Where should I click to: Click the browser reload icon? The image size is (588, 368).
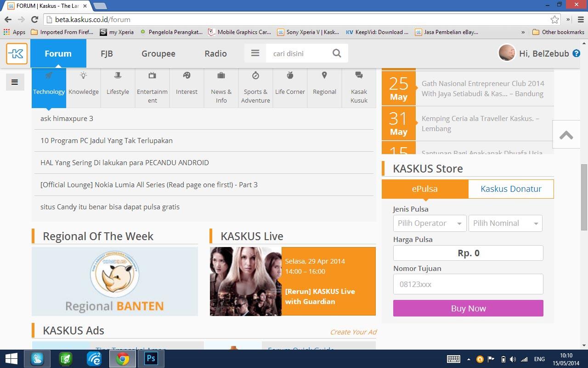[x=34, y=19]
